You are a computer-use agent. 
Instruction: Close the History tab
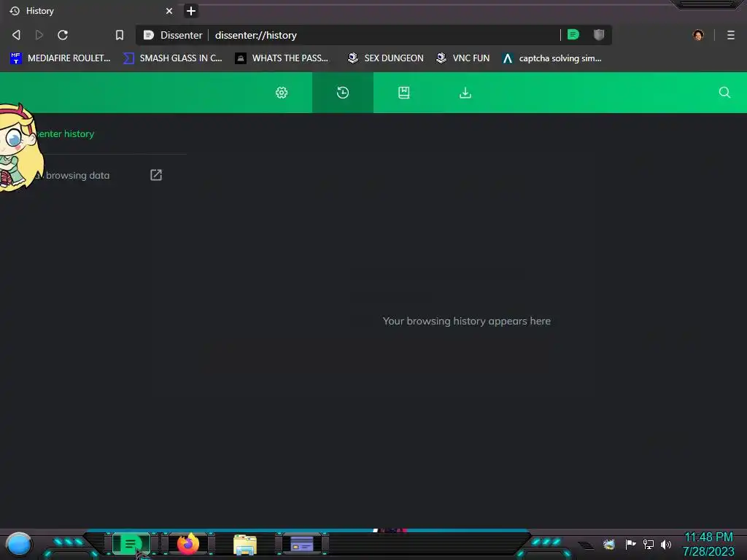coord(169,11)
